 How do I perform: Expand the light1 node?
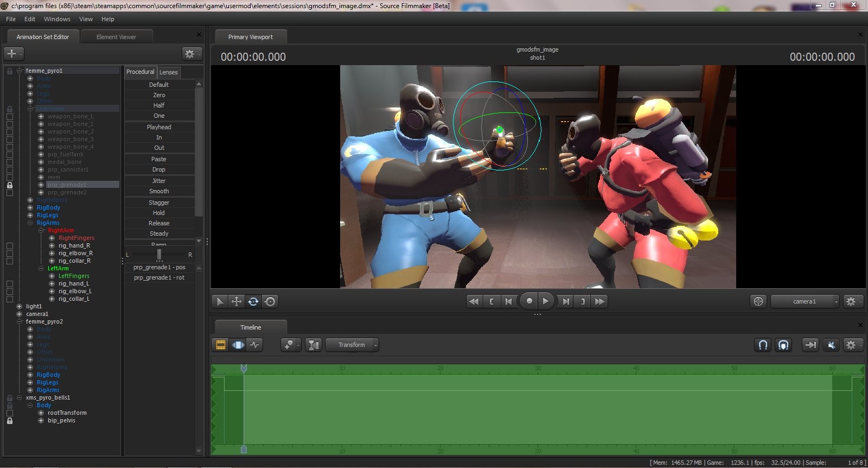(x=20, y=306)
